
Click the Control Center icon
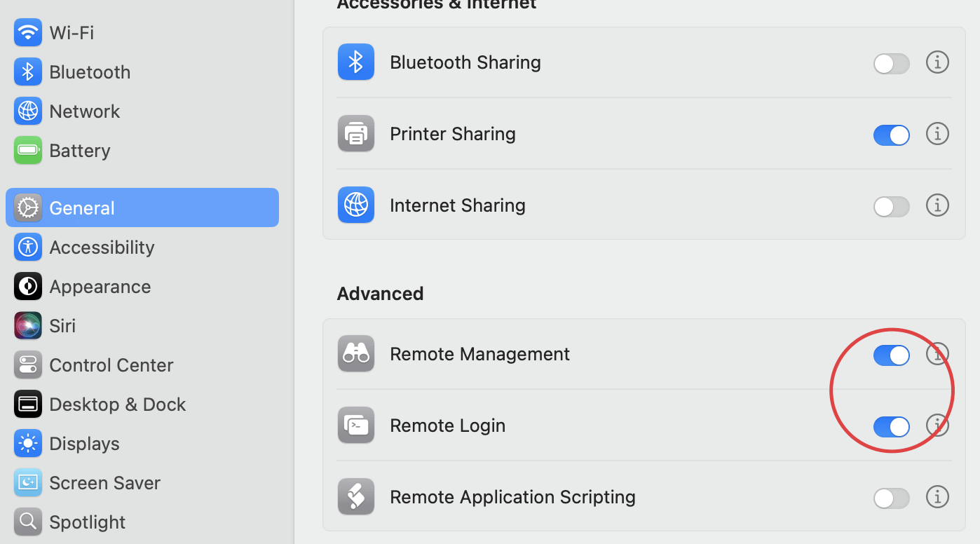tap(28, 365)
